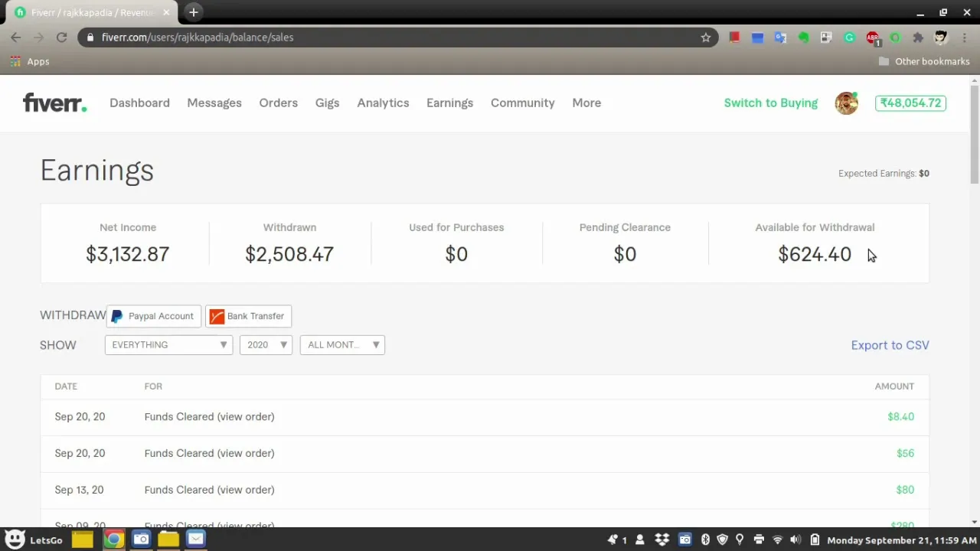Viewport: 980px width, 551px height.
Task: Open the Google Translate extension
Action: pos(780,37)
